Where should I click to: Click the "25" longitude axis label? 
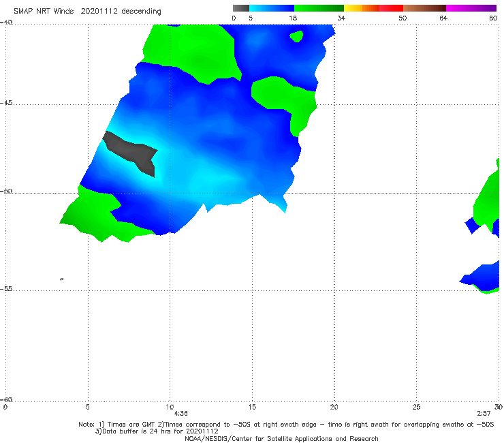[x=416, y=407]
